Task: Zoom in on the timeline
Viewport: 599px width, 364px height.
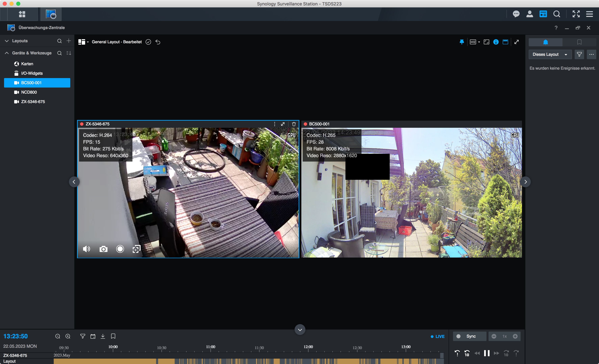Action: point(68,336)
